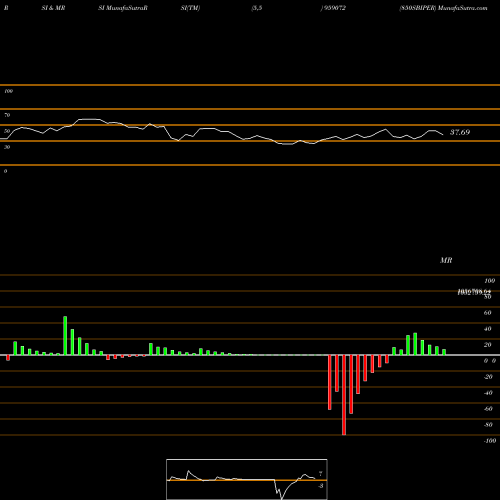This screenshot has height=500, width=500.
Task: Click the 40 label on MR right axis
Action: [x=487, y=329]
